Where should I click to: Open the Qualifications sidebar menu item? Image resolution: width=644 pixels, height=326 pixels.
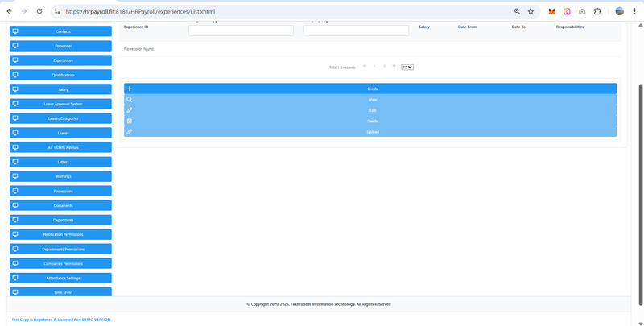point(61,75)
